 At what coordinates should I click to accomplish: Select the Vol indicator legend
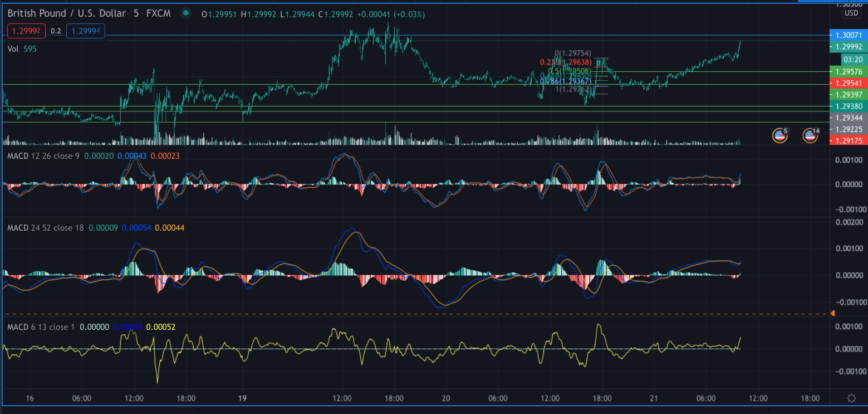pos(13,49)
